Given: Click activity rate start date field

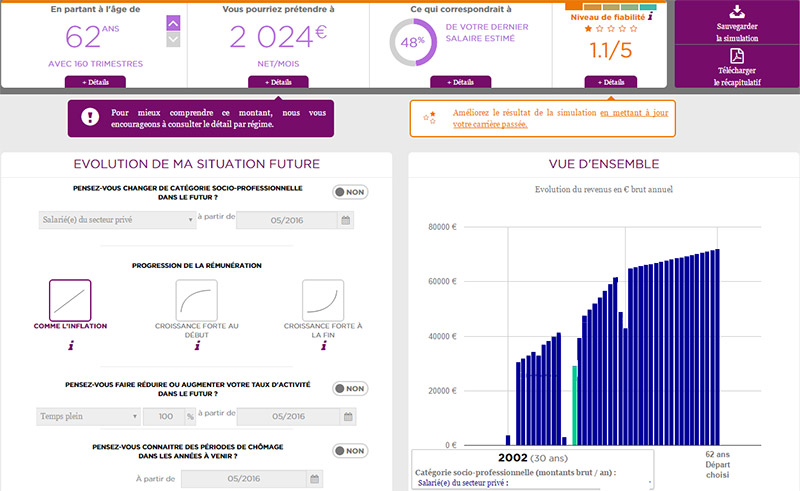Looking at the screenshot, I should [288, 416].
